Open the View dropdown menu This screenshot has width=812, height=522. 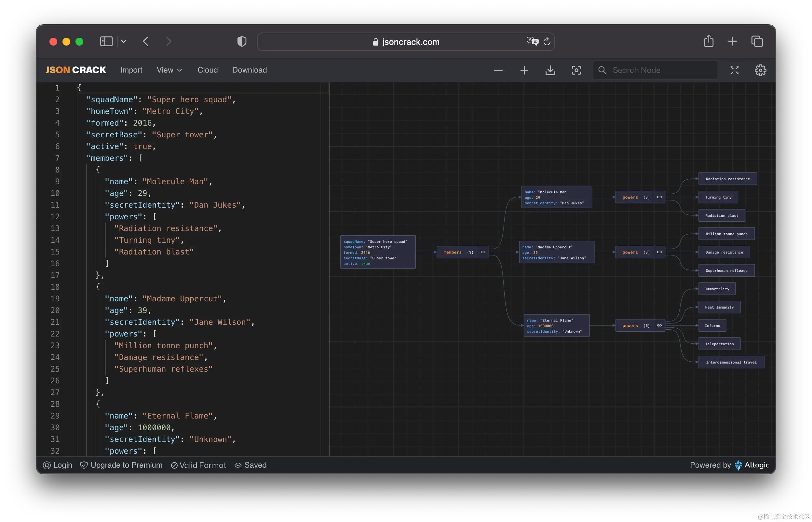(x=169, y=70)
